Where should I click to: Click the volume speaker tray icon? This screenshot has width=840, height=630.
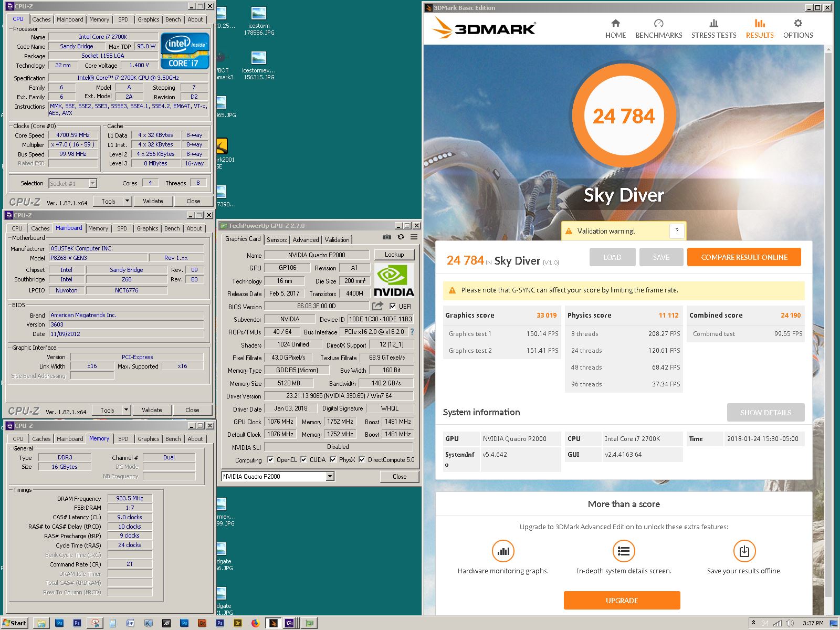[790, 623]
